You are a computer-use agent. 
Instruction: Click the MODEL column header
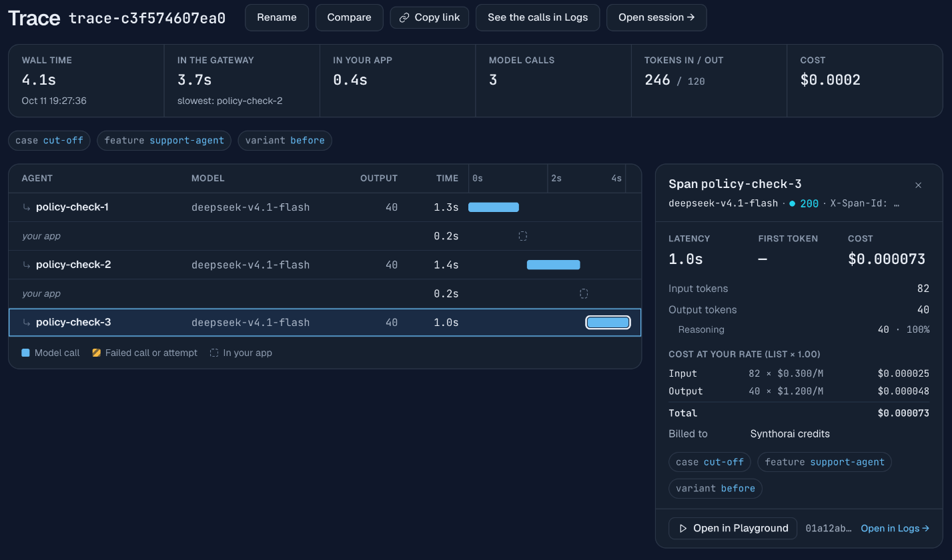coord(208,179)
